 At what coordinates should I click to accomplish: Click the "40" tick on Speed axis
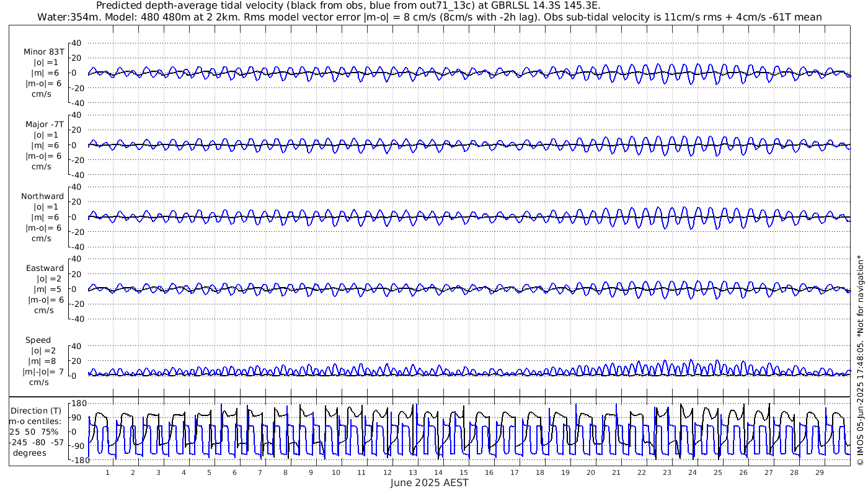click(77, 346)
